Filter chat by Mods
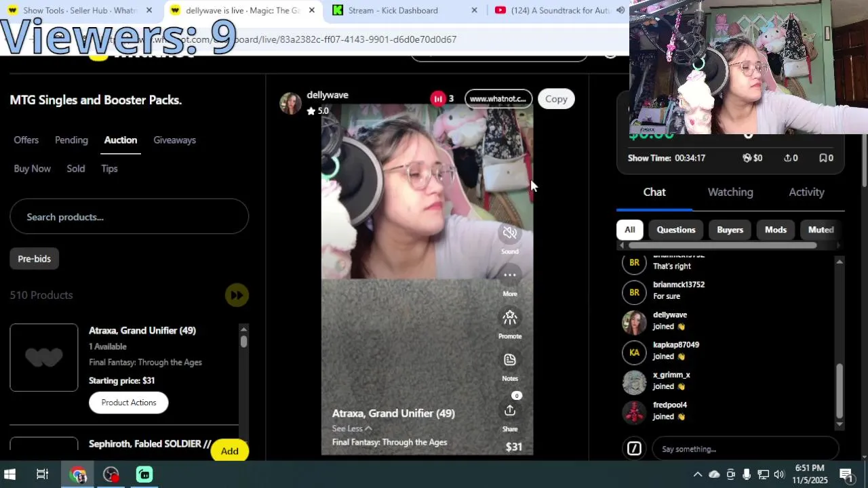This screenshot has height=488, width=868. point(776,230)
